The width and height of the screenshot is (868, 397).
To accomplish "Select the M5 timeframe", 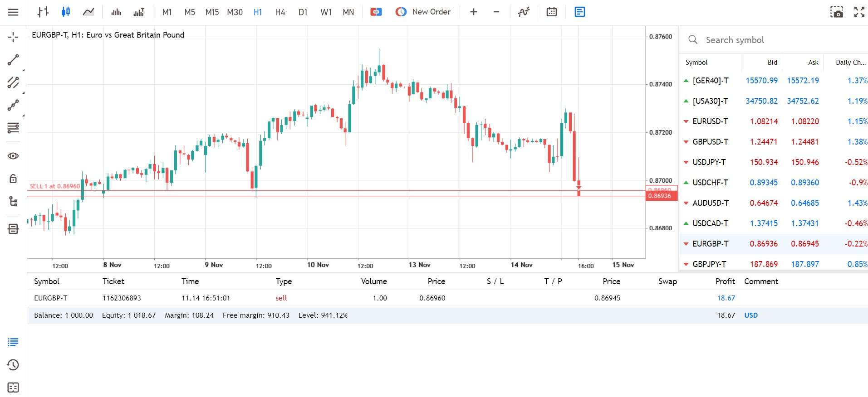I will 190,12.
